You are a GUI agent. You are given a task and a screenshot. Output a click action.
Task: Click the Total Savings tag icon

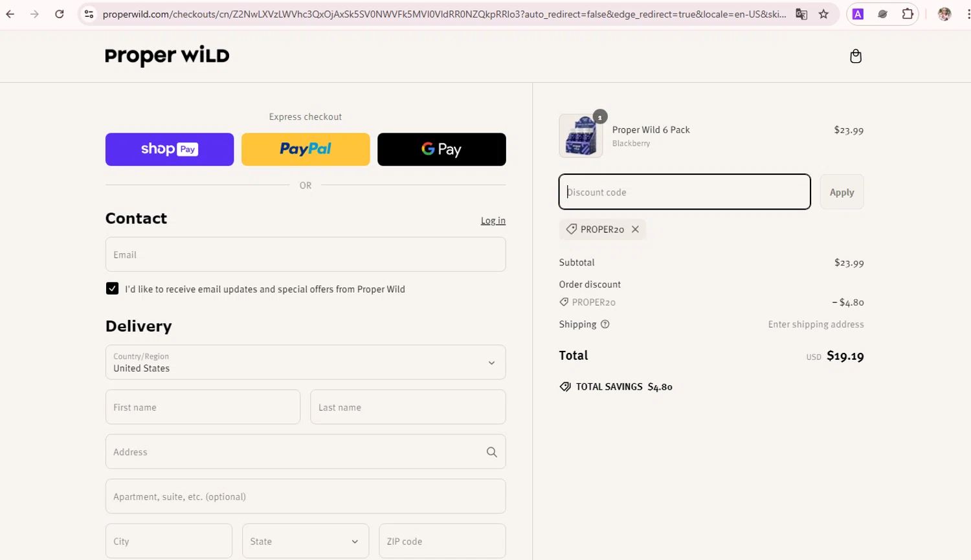point(565,386)
